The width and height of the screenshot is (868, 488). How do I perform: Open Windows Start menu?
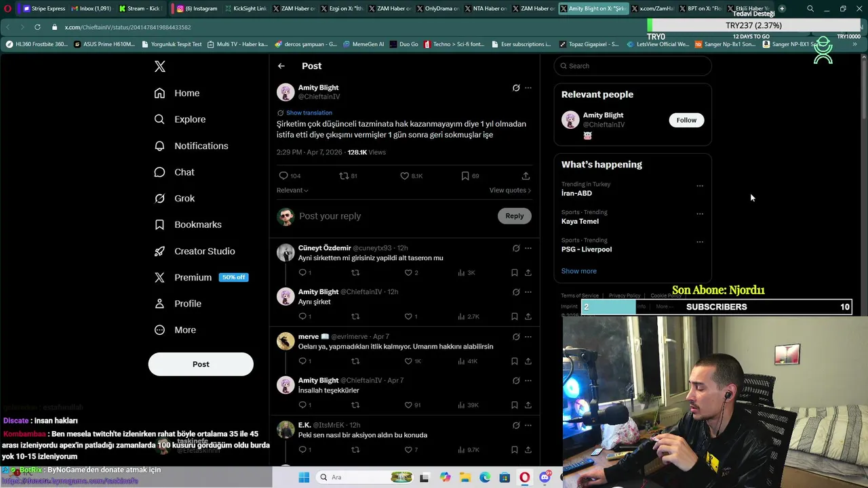304,477
